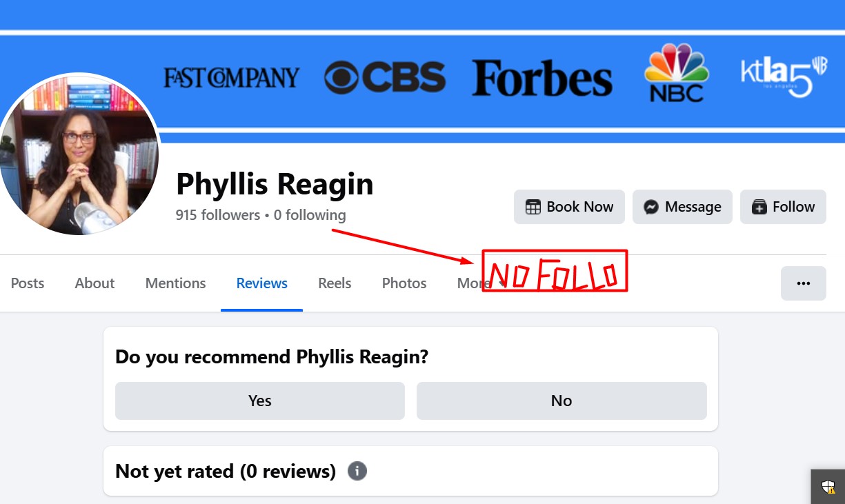Image resolution: width=845 pixels, height=504 pixels.
Task: Open the About tab
Action: 95,283
